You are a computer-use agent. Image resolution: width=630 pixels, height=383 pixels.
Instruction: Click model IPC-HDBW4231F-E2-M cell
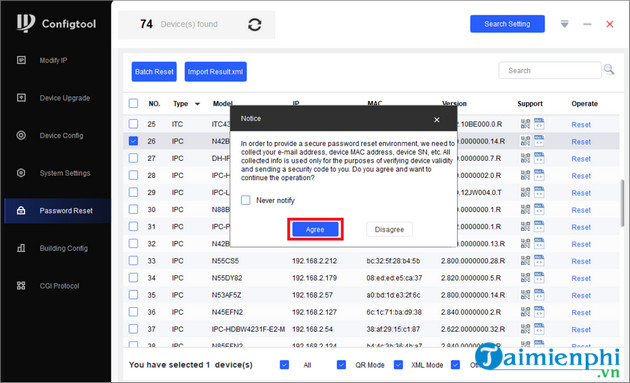[x=248, y=329]
